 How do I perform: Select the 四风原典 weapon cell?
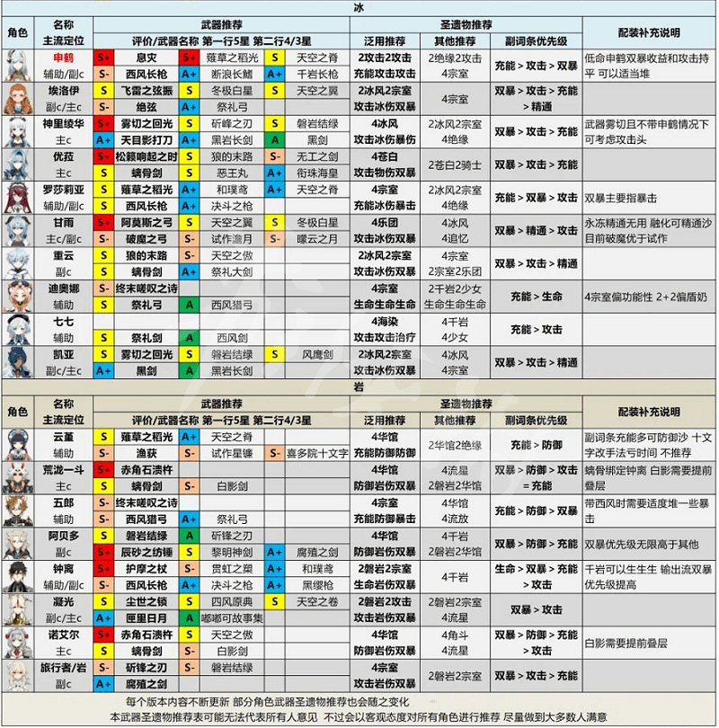(232, 601)
